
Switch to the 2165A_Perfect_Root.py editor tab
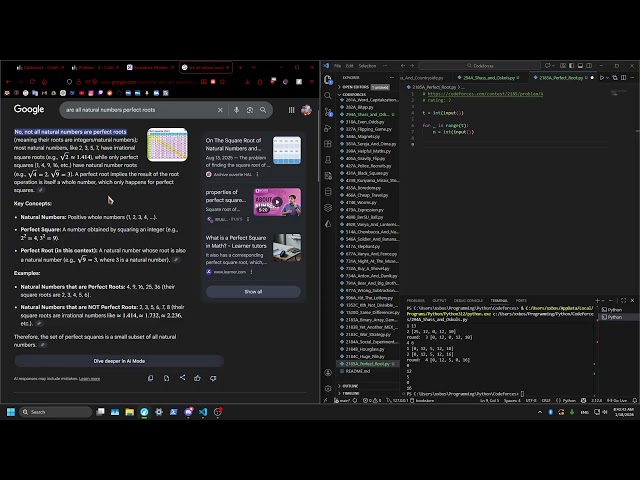tap(561, 78)
